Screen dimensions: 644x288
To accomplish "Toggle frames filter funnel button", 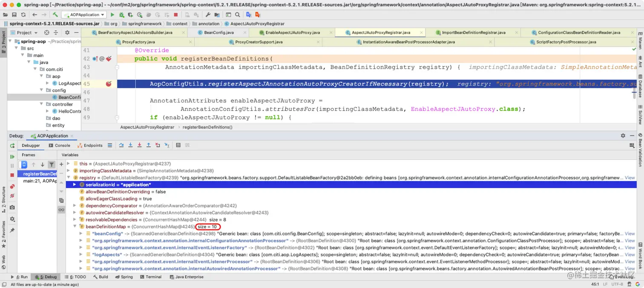I will 52,164.
